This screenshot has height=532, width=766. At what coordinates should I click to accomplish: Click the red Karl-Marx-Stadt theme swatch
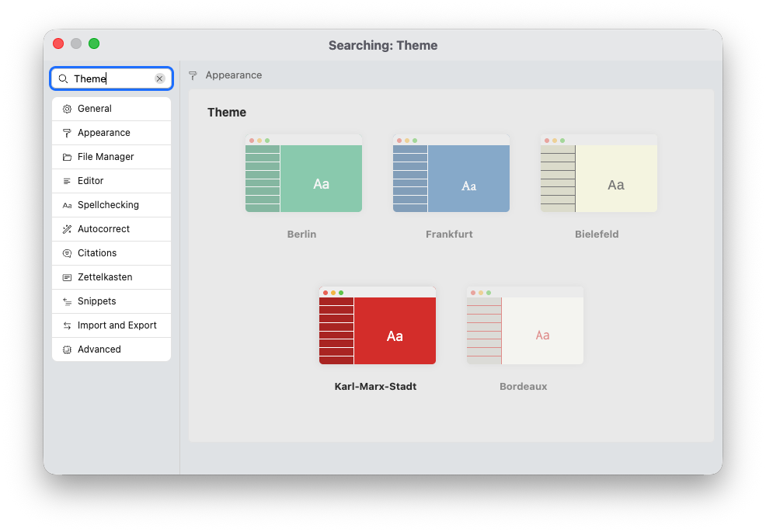pos(377,325)
